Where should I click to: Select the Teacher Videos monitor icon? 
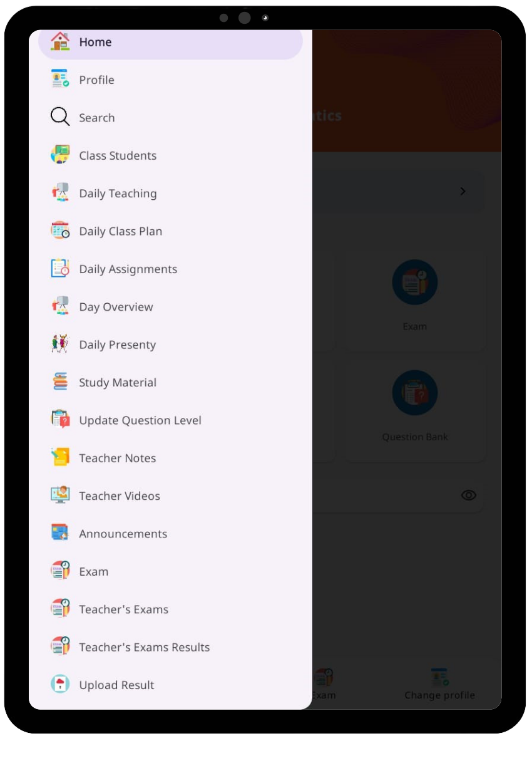(x=60, y=495)
